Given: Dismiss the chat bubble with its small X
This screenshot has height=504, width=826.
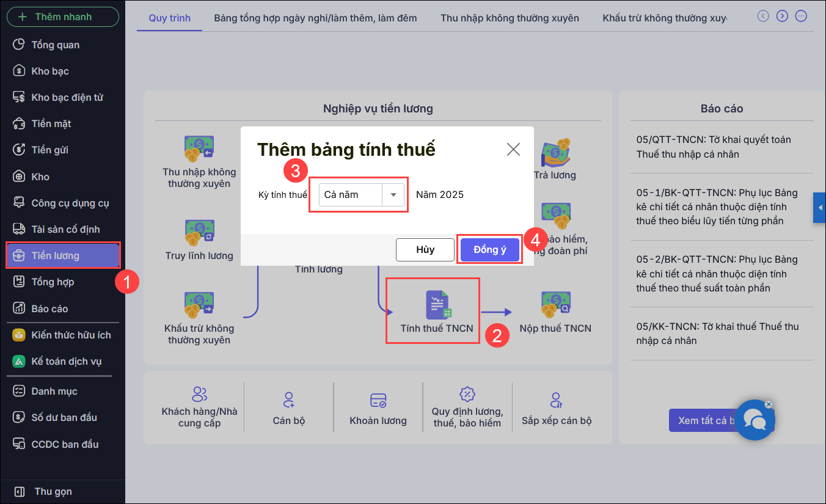Looking at the screenshot, I should 769,404.
